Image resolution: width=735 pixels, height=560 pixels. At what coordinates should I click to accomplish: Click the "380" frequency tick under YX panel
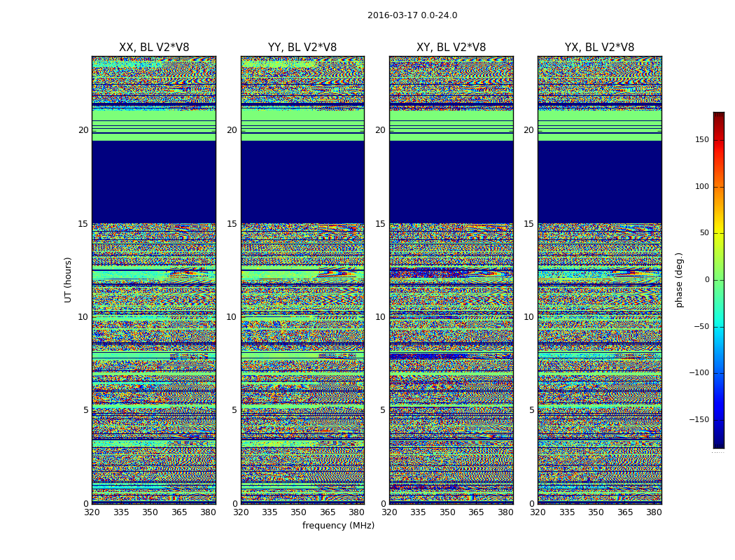click(x=654, y=512)
